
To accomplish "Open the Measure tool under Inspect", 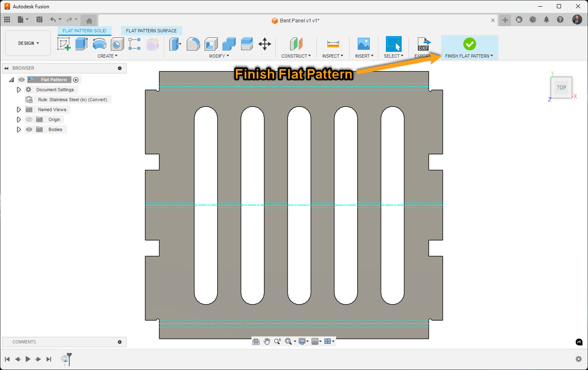I will [x=332, y=43].
